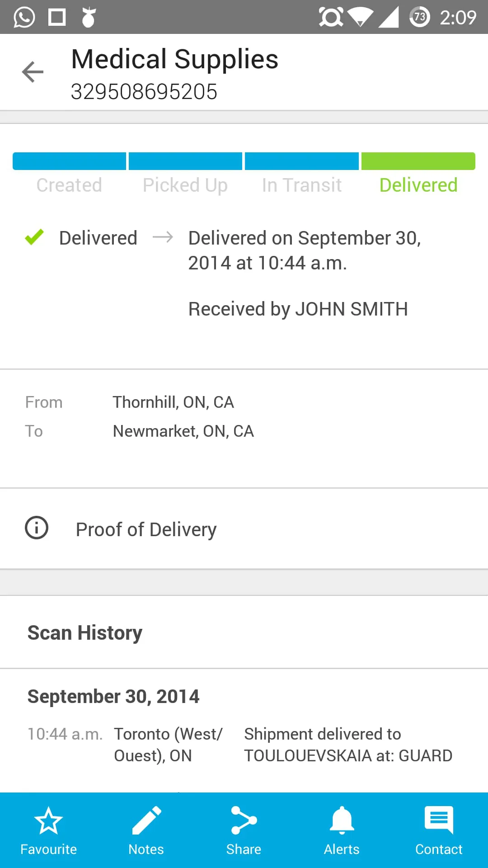Tap the WhatsApp status bar icon
The width and height of the screenshot is (488, 868).
(x=24, y=17)
